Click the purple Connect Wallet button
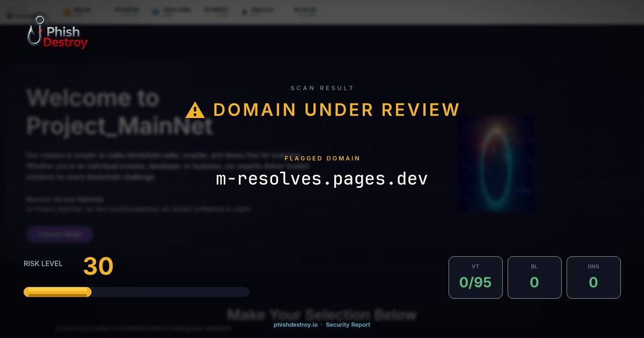The height and width of the screenshot is (338, 644). 59,234
